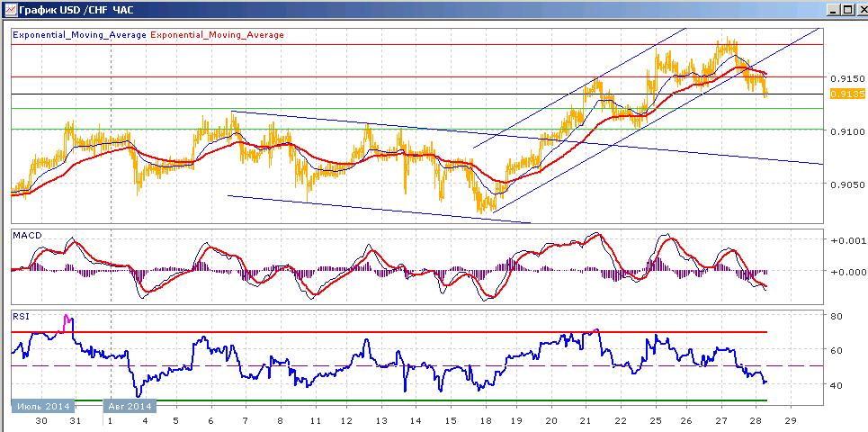Image resolution: width=868 pixels, height=432 pixels.
Task: Click the chart window title bar icon
Action: coord(9,9)
